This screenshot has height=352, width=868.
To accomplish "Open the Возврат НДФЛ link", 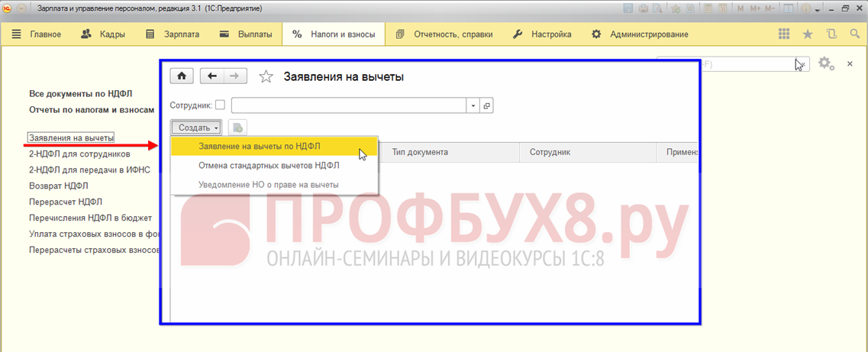I will tap(59, 186).
